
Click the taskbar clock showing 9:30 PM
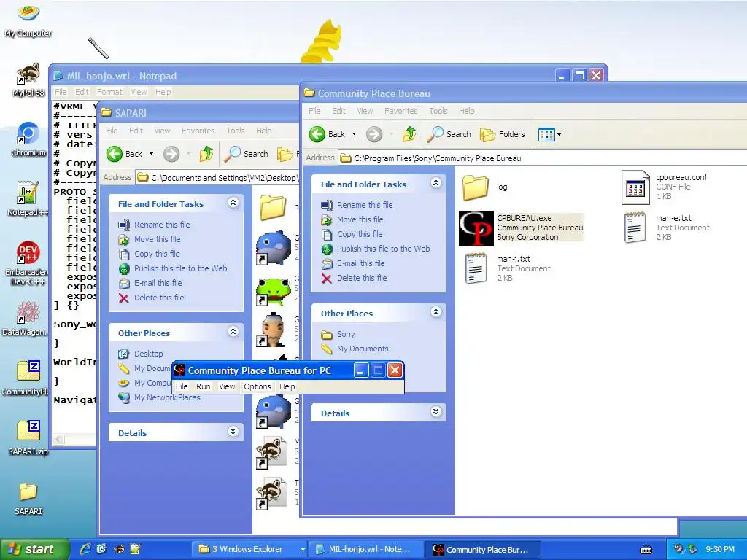pyautogui.click(x=720, y=549)
